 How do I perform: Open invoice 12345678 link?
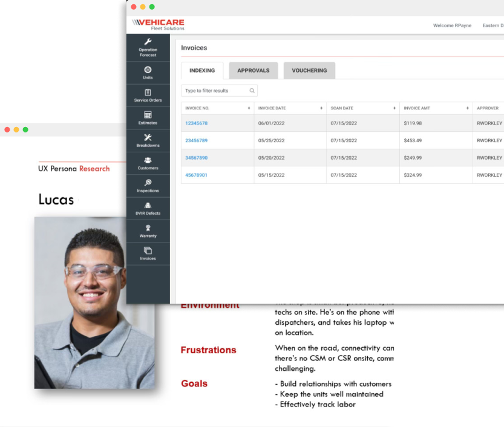[x=197, y=123]
